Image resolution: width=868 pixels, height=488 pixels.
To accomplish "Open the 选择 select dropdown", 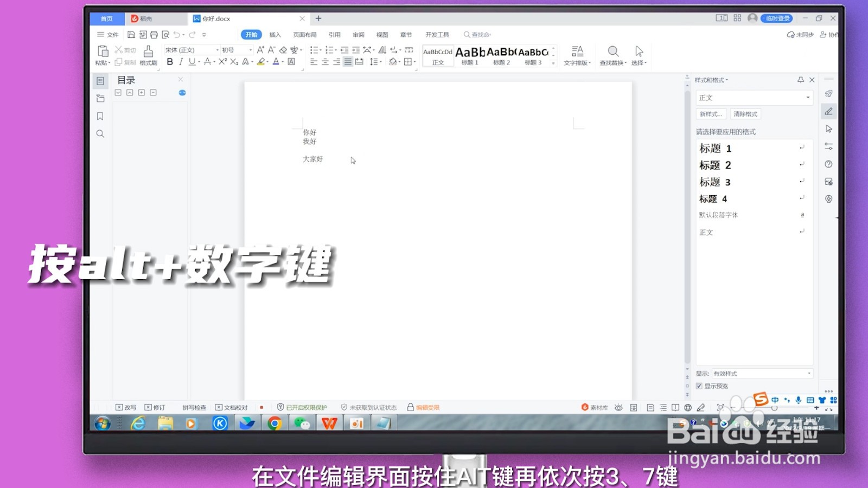I will (x=639, y=55).
